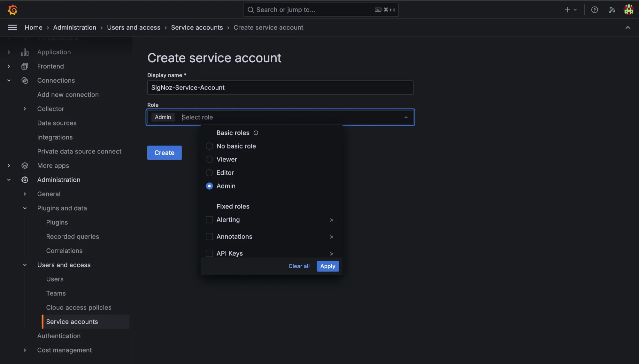Viewport: 639px width, 364px height.
Task: Select the Viewer basic role
Action: click(x=209, y=159)
